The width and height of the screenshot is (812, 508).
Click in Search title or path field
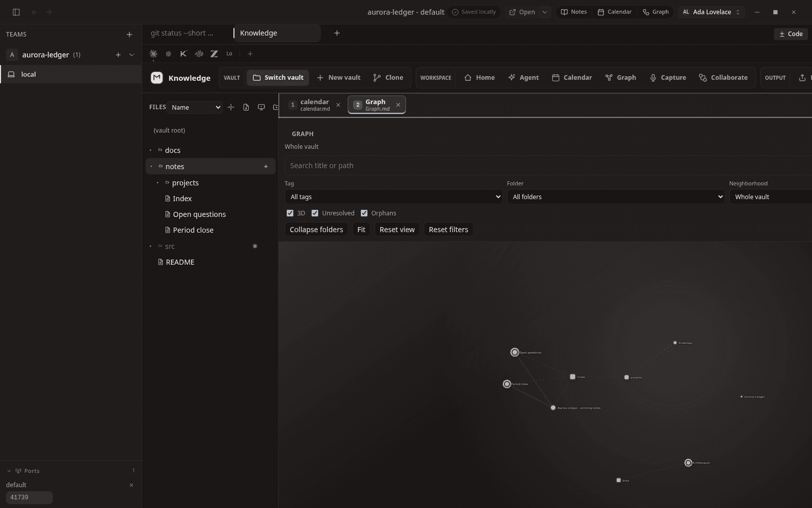coord(548,166)
